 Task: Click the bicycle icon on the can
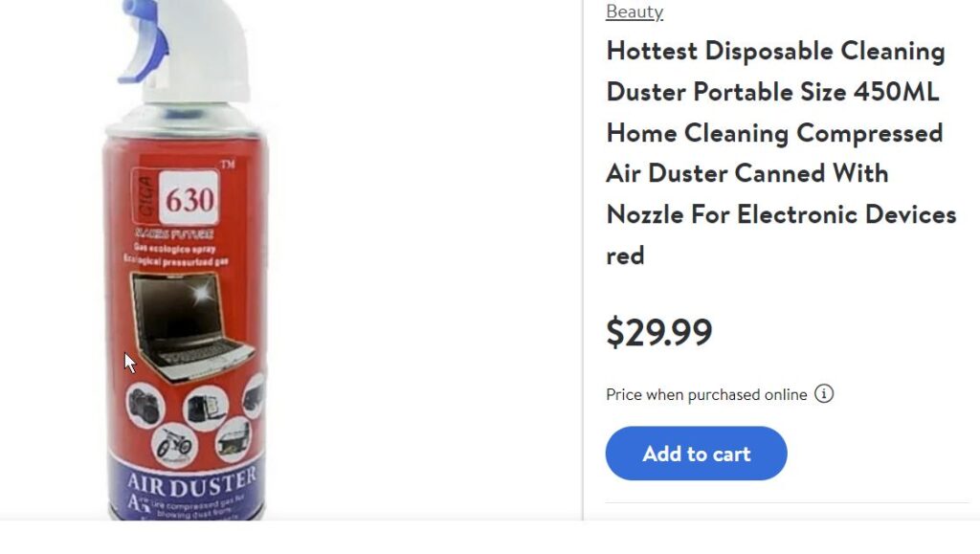(x=174, y=445)
